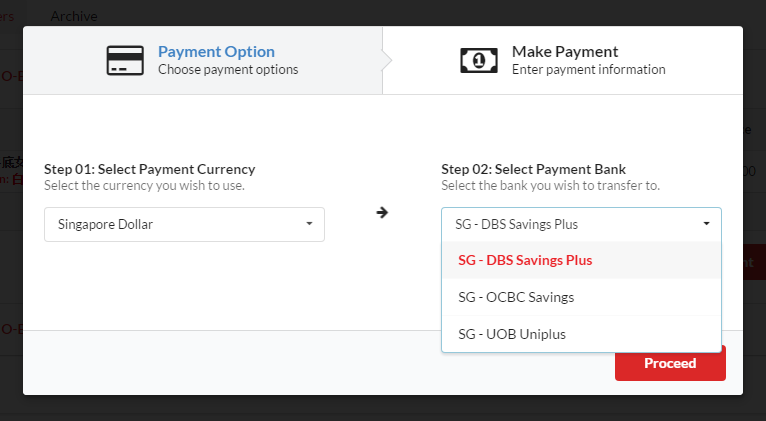This screenshot has height=421, width=766.
Task: Click the Step 02: Select Payment Bank heading
Action: pos(533,169)
